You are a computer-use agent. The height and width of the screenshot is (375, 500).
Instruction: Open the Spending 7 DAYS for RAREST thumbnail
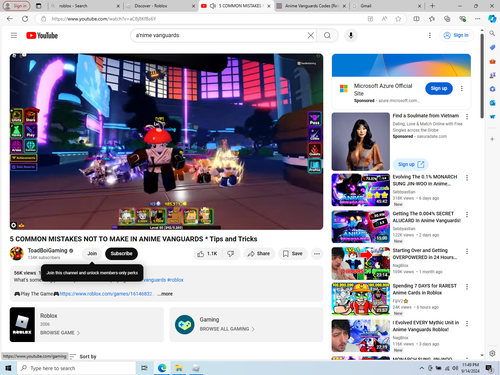tap(361, 299)
